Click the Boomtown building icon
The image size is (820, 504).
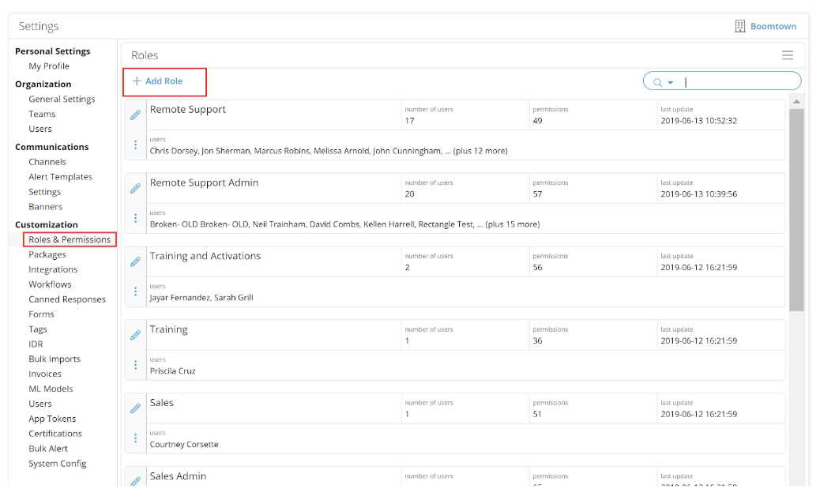click(x=740, y=26)
